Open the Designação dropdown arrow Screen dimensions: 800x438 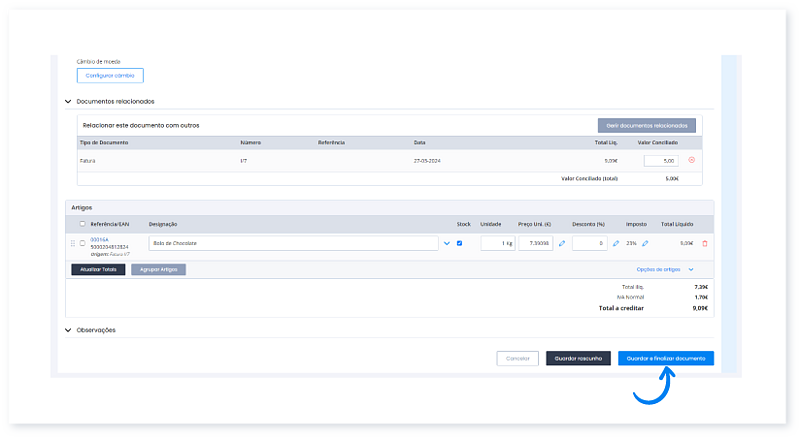(x=446, y=243)
